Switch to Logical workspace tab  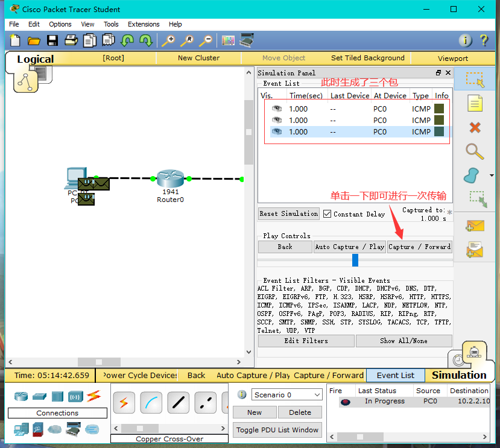tap(35, 59)
